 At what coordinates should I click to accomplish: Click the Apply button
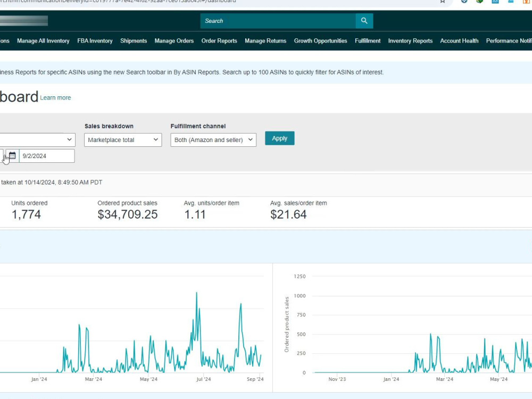280,138
